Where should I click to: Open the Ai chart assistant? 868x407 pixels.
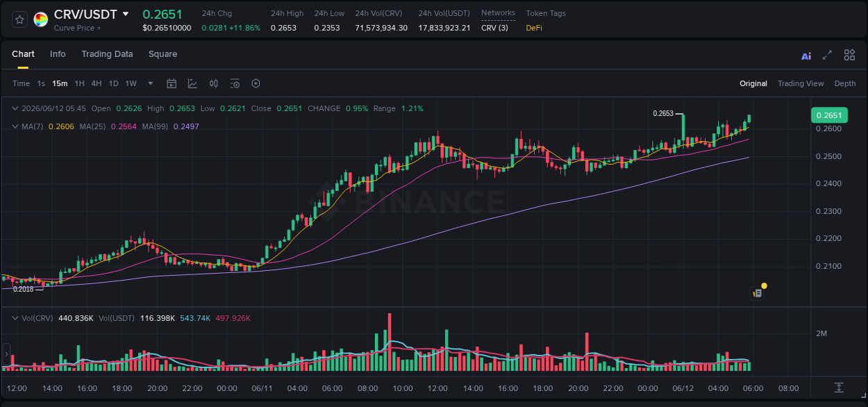click(806, 56)
